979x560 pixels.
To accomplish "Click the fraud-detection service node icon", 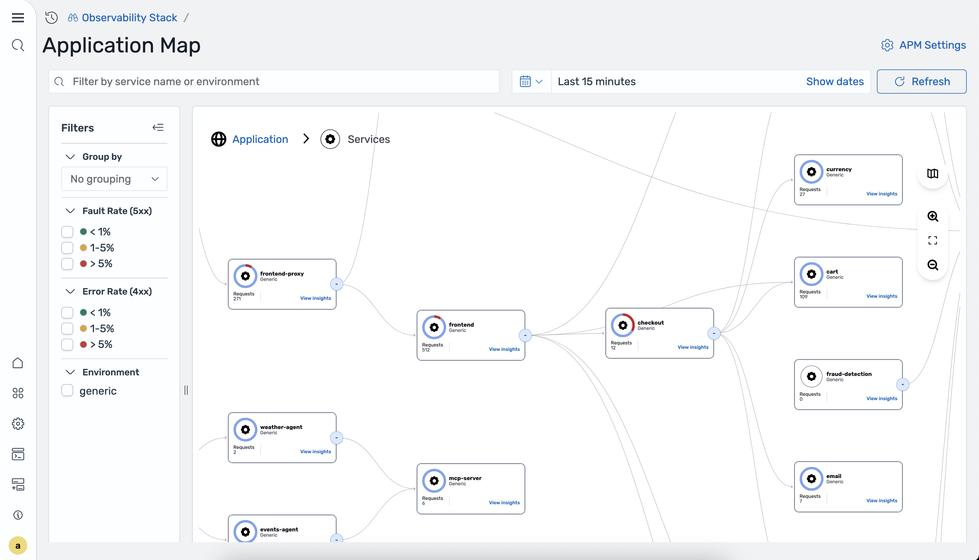I will point(811,376).
